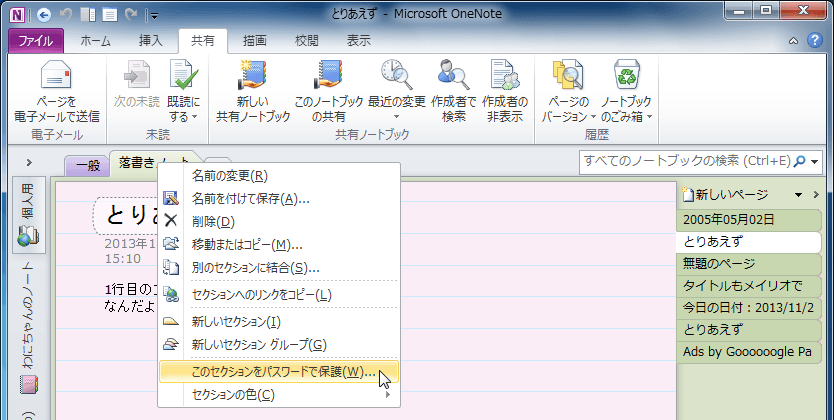The image size is (834, 420).
Task: Open the Ads by Goooooogle Pa page
Action: point(749,352)
